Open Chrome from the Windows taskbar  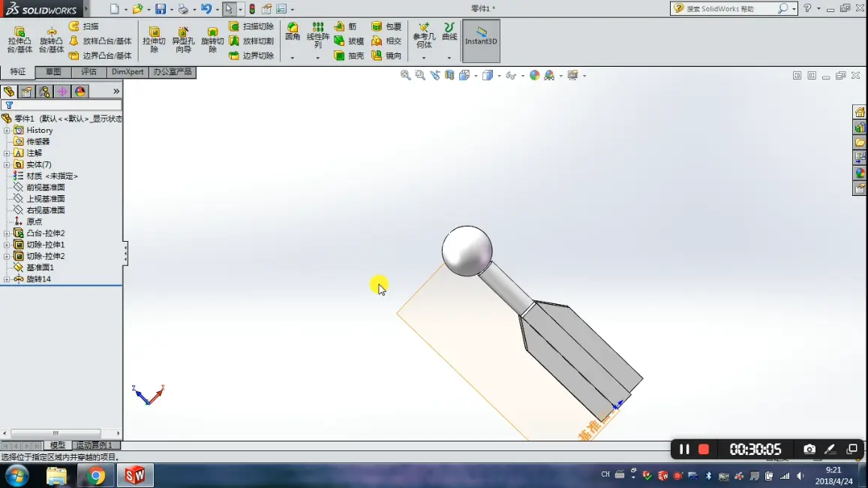96,475
